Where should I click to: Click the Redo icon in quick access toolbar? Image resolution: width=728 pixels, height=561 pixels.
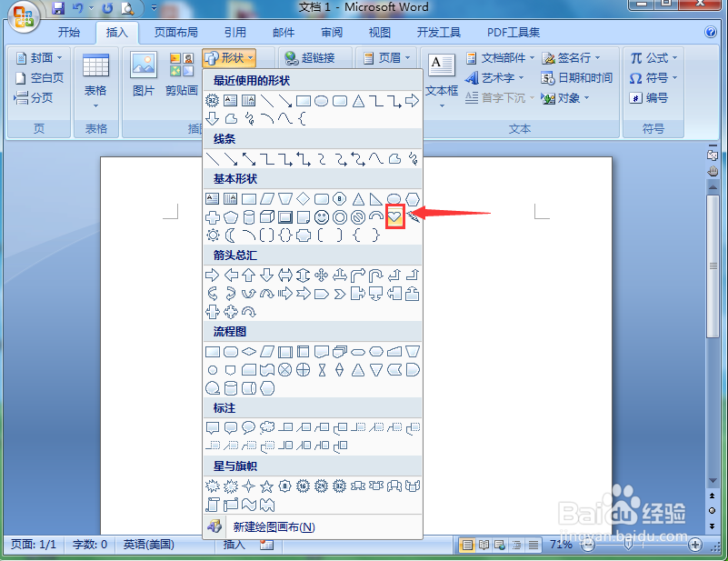[108, 8]
